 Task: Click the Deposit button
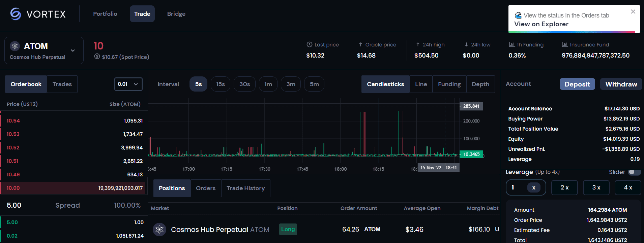577,84
